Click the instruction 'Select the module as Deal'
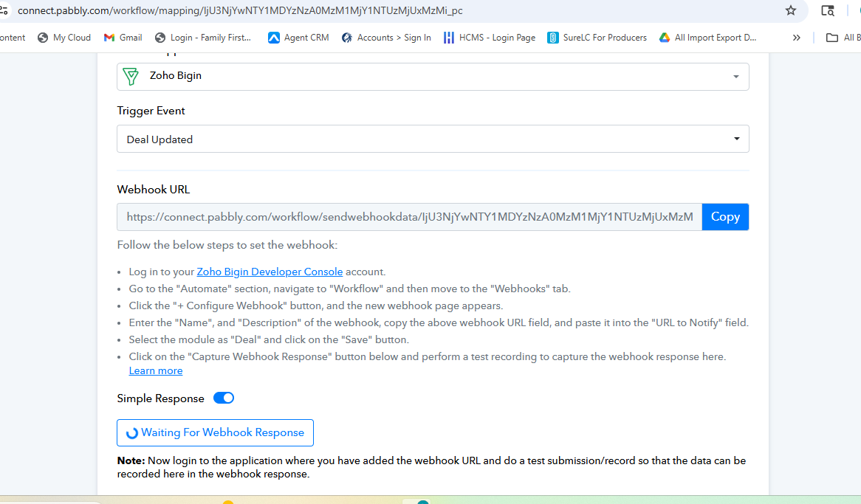 click(269, 340)
